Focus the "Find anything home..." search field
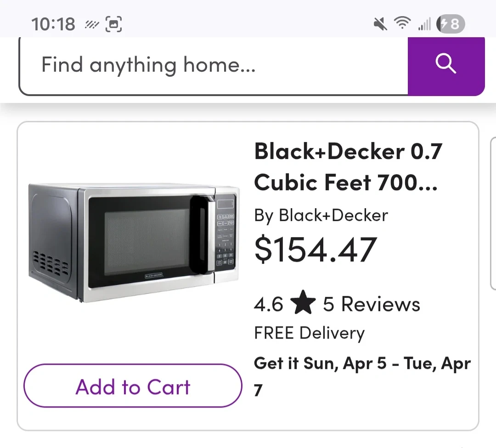Viewport: 496px width, 448px height. click(x=213, y=65)
